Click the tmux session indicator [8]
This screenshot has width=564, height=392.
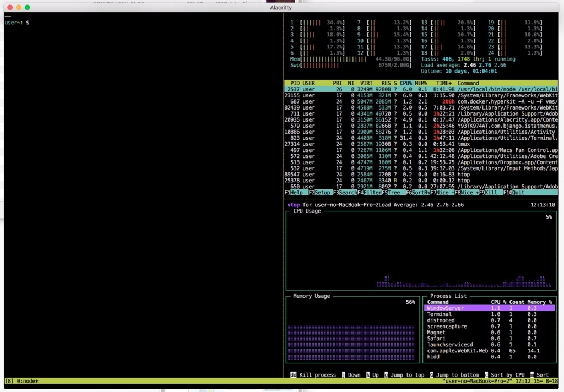click(x=9, y=381)
